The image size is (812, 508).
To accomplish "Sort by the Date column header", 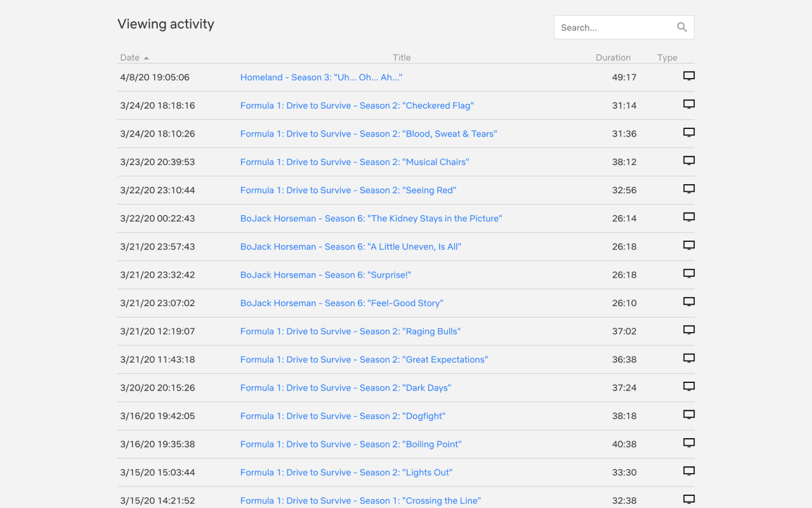I will (x=129, y=58).
